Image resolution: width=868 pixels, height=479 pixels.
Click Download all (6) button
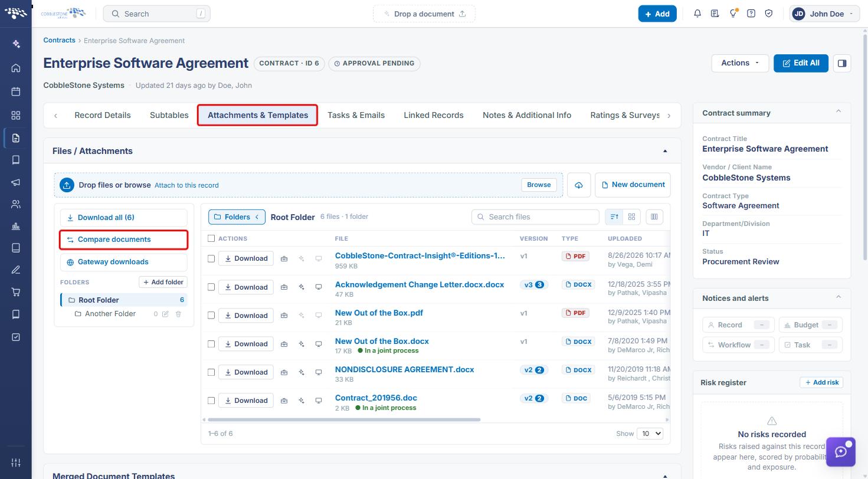click(x=124, y=218)
